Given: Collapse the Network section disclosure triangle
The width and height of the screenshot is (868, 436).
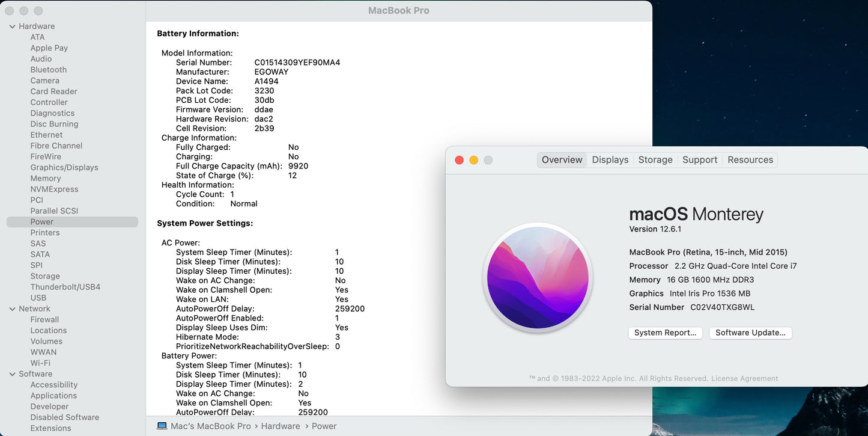Looking at the screenshot, I should [x=13, y=309].
